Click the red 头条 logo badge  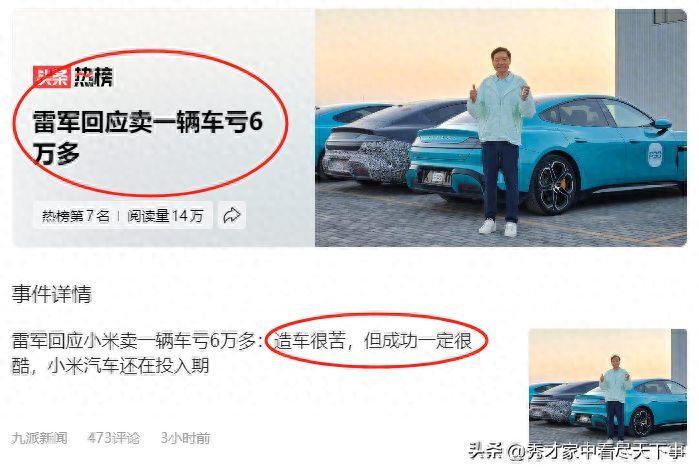click(x=52, y=77)
